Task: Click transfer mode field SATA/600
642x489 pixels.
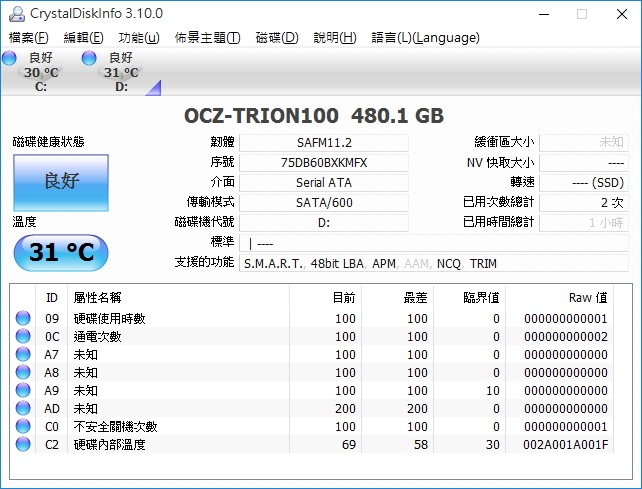Action: (x=324, y=203)
